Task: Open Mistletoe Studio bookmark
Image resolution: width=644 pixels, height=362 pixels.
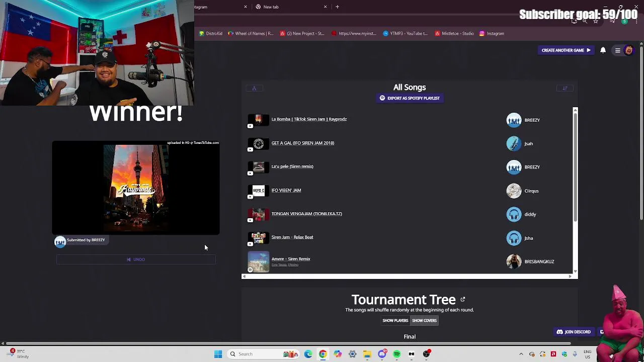Action: point(454,34)
